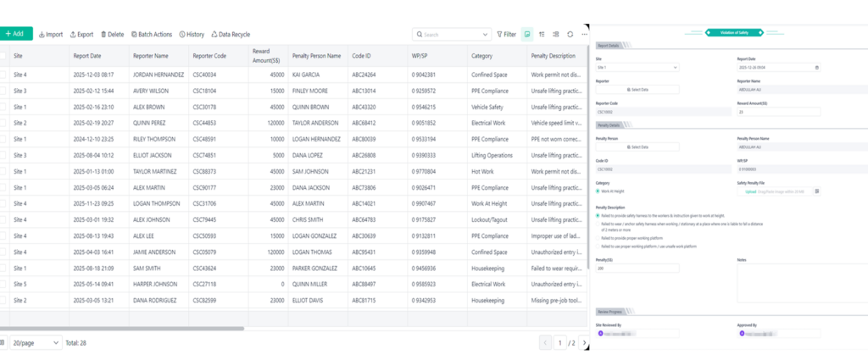This screenshot has width=868, height=360.
Task: Click the Delete trash icon
Action: pos(104,35)
